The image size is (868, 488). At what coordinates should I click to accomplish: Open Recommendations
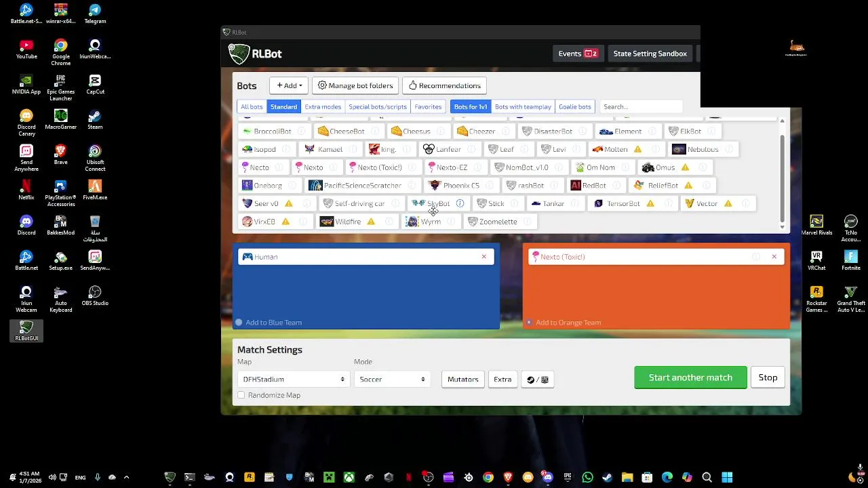point(444,86)
